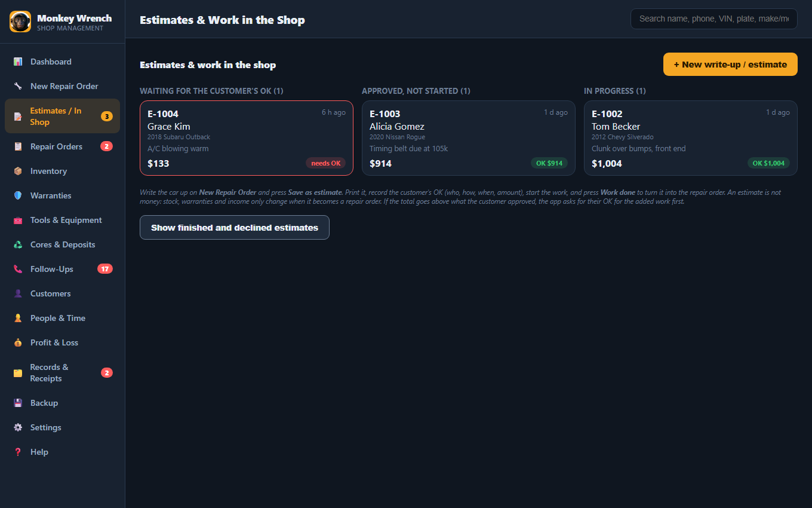Click the '2012 Chevy Silverado' vehicle text
Screen dimensions: 812x508
[x=623, y=137]
